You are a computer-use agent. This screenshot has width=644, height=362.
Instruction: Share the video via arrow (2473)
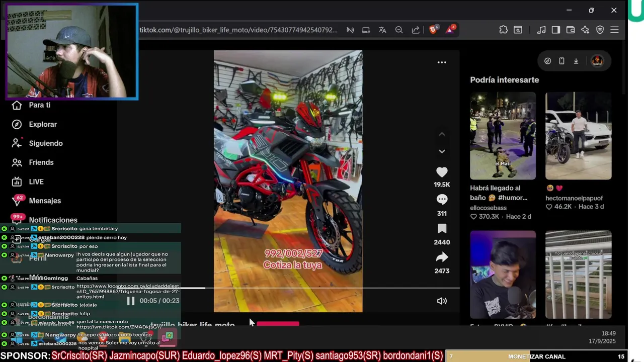pyautogui.click(x=442, y=257)
